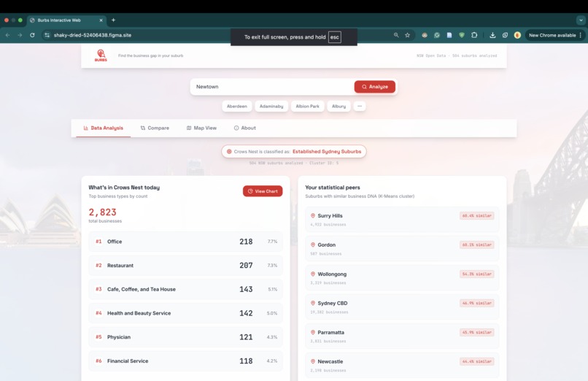Click the Gordon similarity badge
This screenshot has width=588, height=381.
click(476, 245)
